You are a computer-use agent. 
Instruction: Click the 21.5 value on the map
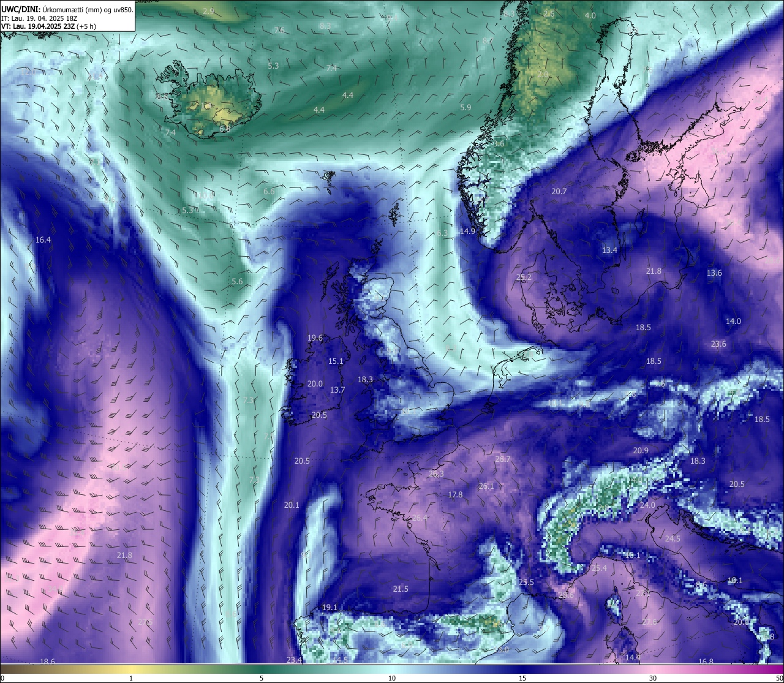pos(401,589)
